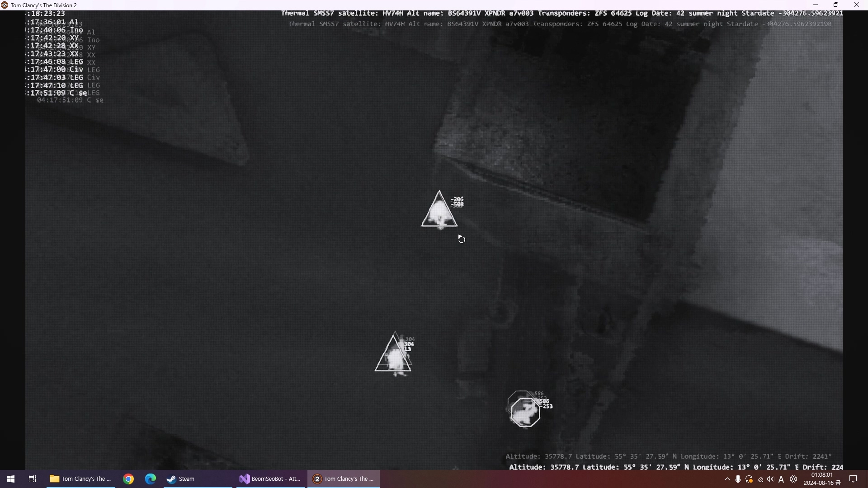Open the Wi-Fi network flyout
Viewport: 868px width, 488px height.
(760, 479)
